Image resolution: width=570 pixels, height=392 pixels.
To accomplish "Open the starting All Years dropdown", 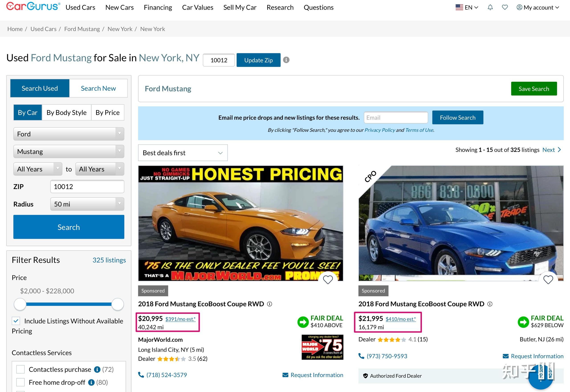I will 38,169.
